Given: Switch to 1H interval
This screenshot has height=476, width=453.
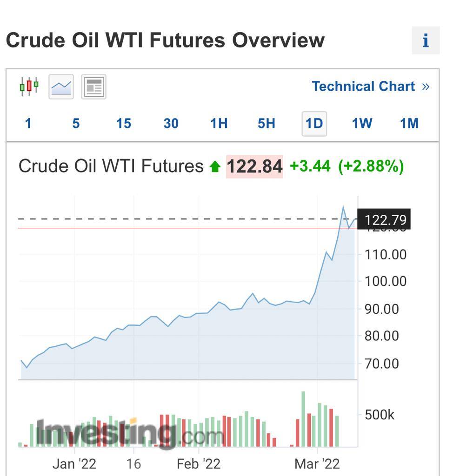Looking at the screenshot, I should click(219, 124).
